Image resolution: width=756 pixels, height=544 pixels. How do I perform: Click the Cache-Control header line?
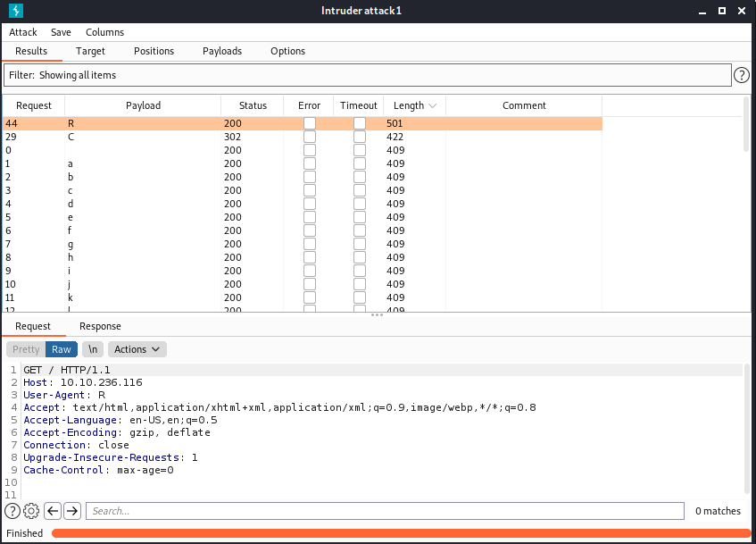[98, 470]
